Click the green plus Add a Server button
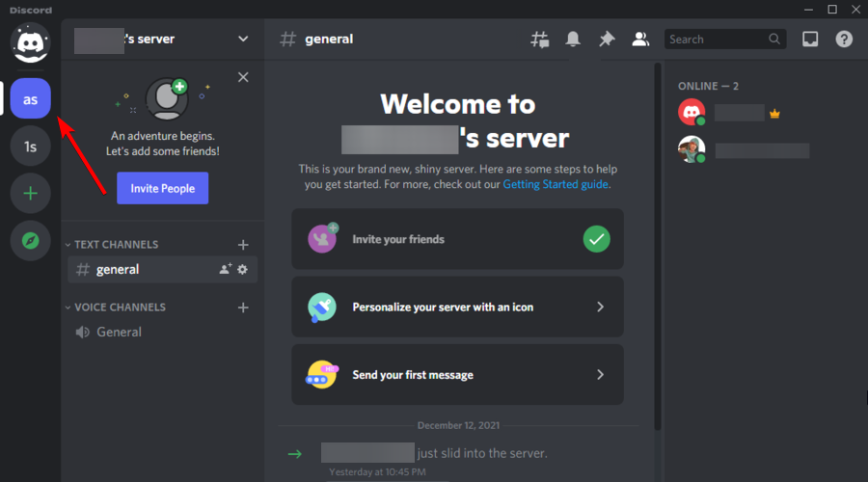Image resolution: width=868 pixels, height=482 pixels. point(31,193)
